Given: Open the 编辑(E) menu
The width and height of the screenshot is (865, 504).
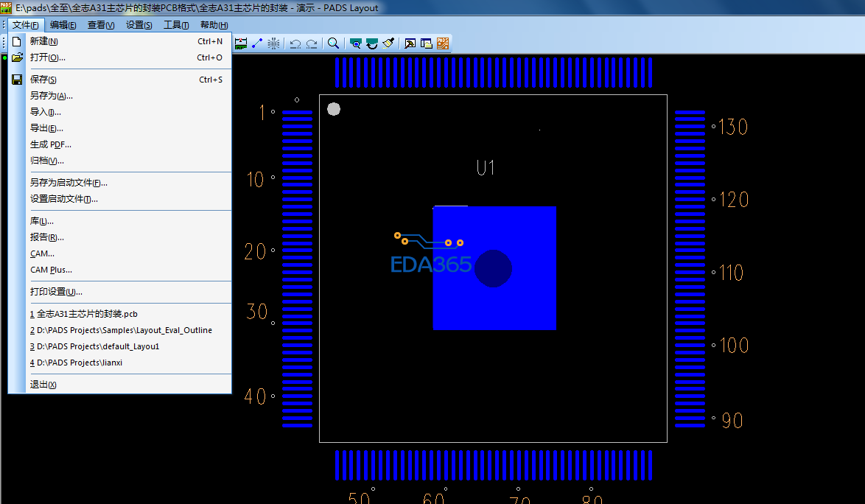Looking at the screenshot, I should point(63,25).
